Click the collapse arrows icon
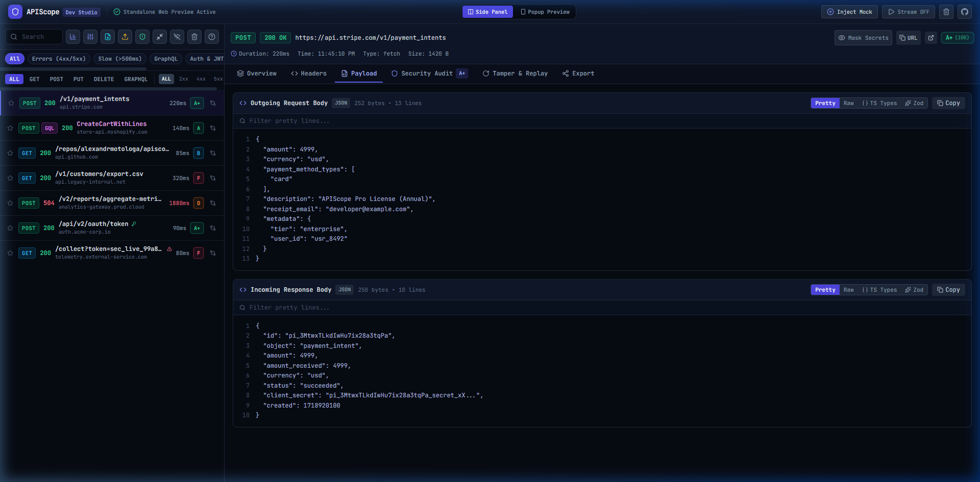The image size is (980, 482). (160, 37)
